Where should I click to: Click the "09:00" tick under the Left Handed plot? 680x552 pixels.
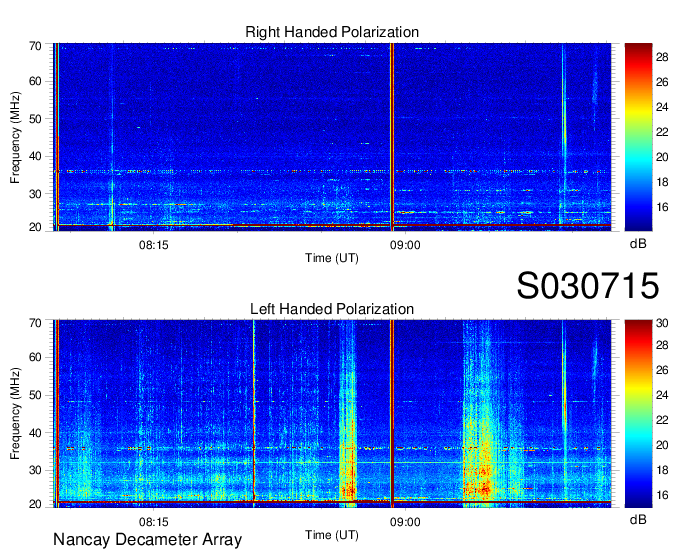405,522
